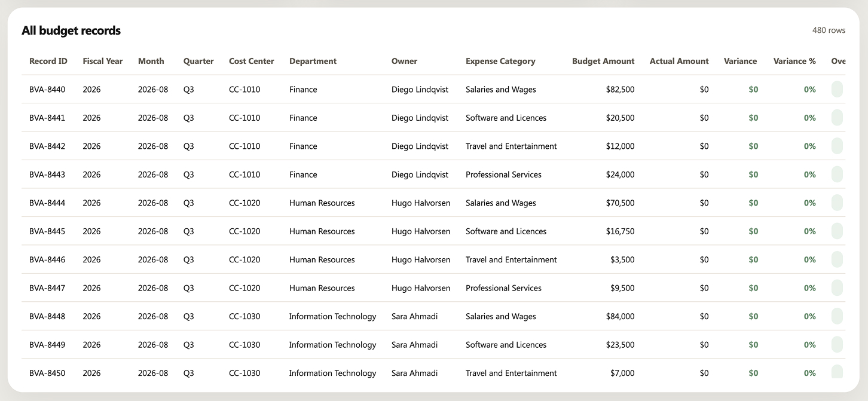Click the Hugo Halvorsen cell in the BVA-8444 row

click(421, 203)
